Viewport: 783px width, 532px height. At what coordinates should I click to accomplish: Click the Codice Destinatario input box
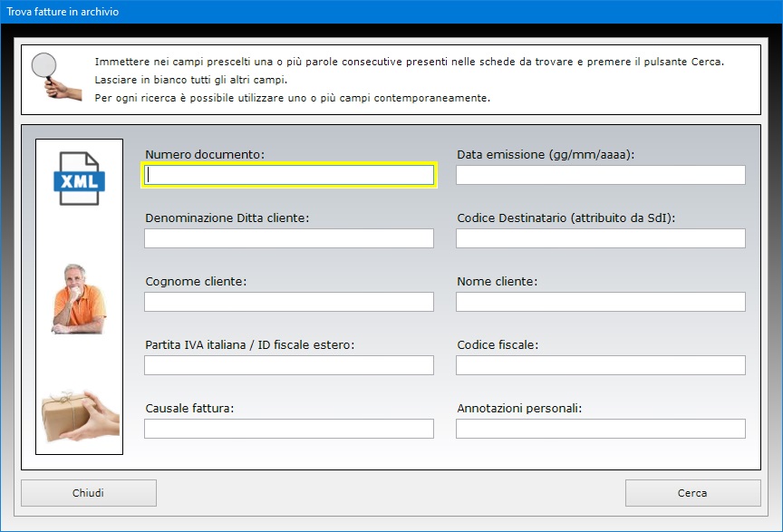600,238
